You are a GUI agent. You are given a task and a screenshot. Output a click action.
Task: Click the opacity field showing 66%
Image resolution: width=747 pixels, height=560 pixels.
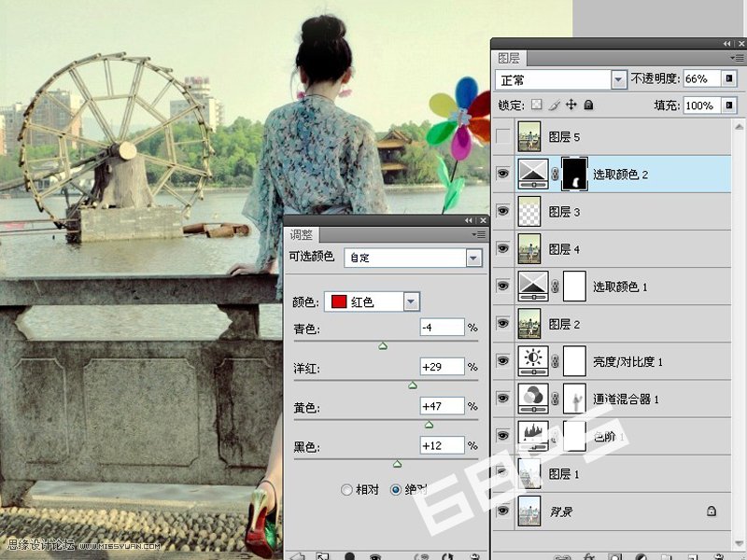702,78
